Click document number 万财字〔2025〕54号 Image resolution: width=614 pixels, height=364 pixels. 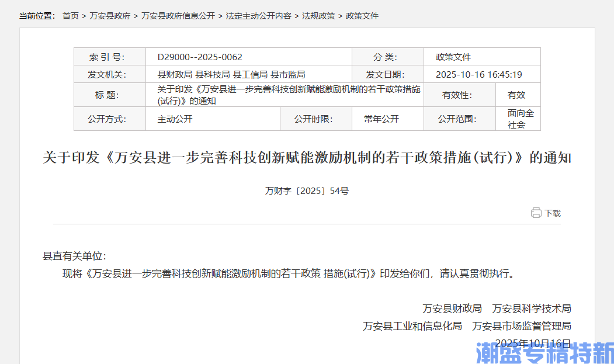point(307,190)
